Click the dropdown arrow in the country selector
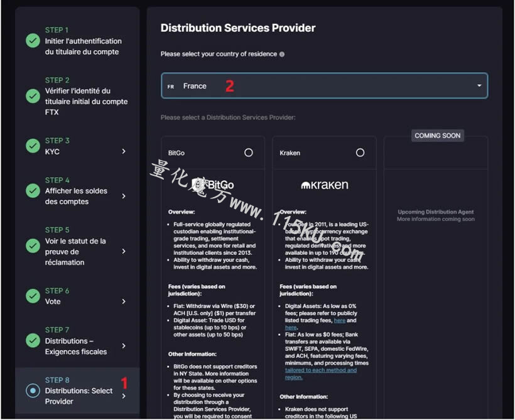This screenshot has width=515, height=420. (x=479, y=85)
